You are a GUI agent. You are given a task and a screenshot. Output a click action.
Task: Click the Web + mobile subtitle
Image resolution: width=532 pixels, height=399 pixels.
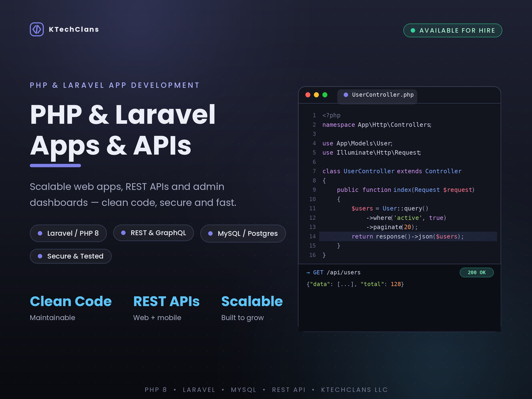click(157, 318)
